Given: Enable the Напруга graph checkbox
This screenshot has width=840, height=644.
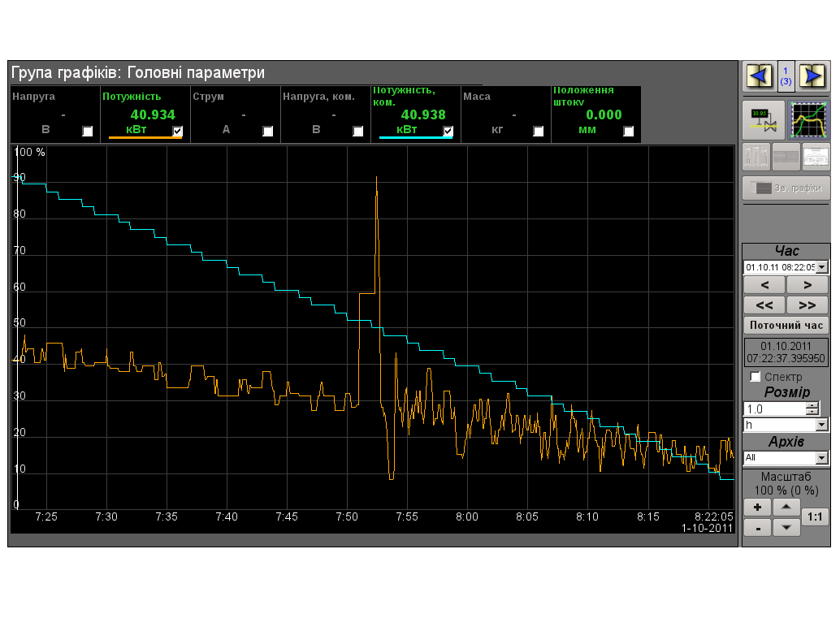Looking at the screenshot, I should point(88,131).
